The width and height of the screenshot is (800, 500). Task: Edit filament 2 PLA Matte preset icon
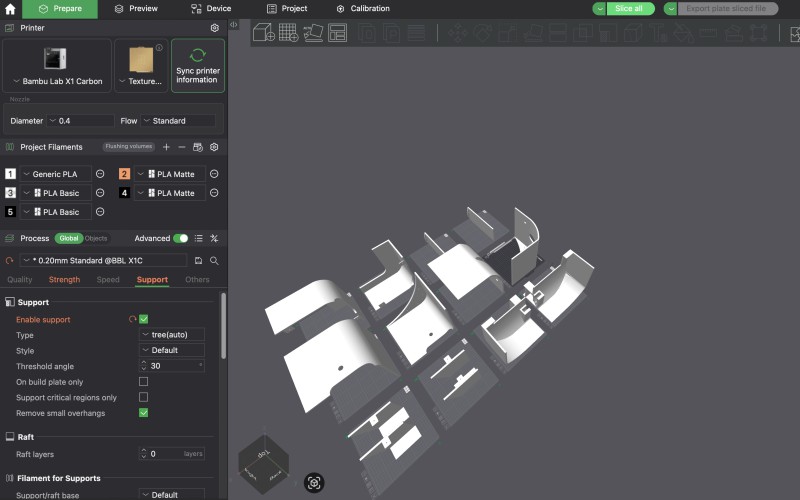pyautogui.click(x=214, y=174)
